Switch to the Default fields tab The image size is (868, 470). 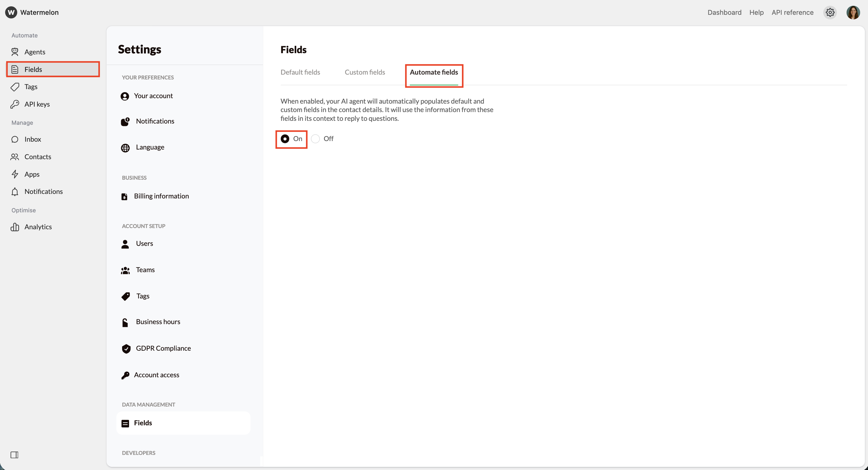(300, 72)
